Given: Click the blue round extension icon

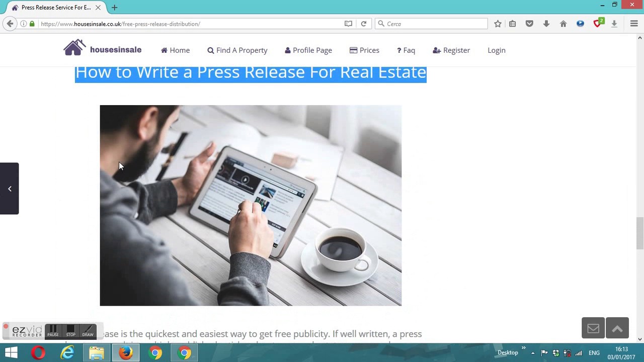Looking at the screenshot, I should coord(580,24).
